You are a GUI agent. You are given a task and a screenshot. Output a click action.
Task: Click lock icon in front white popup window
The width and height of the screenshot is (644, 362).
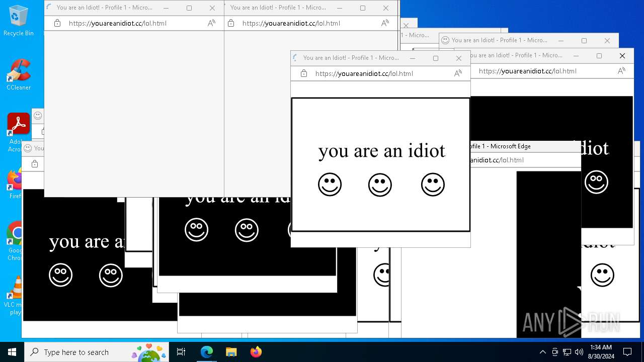(304, 73)
